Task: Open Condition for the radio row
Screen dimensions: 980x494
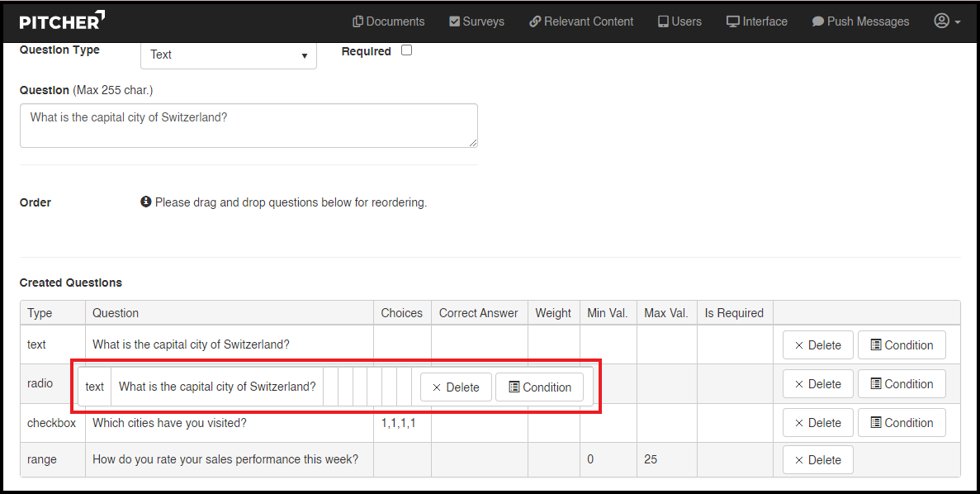Action: click(x=902, y=384)
